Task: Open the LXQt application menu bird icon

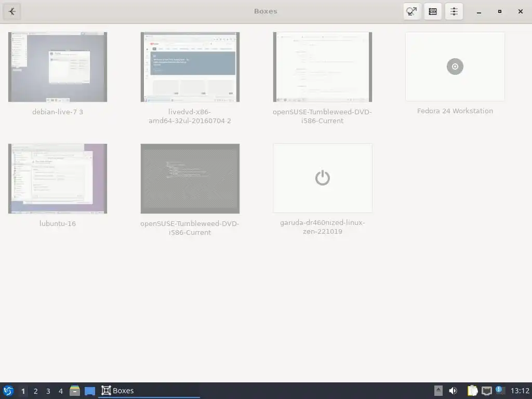Action: pos(8,391)
